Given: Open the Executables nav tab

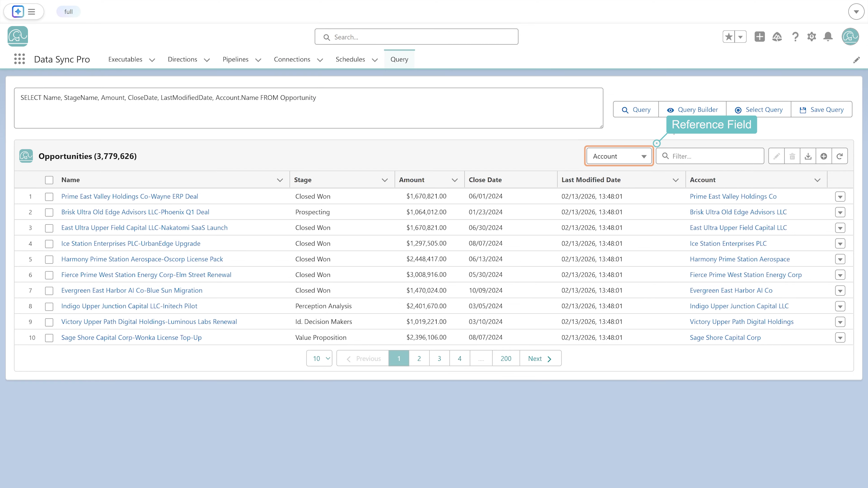Looking at the screenshot, I should [x=125, y=59].
